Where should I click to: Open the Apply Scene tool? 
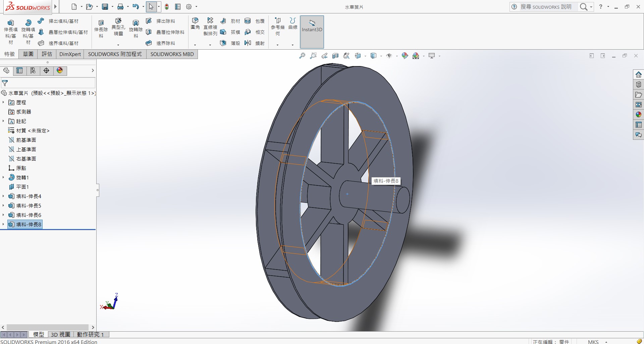point(416,56)
